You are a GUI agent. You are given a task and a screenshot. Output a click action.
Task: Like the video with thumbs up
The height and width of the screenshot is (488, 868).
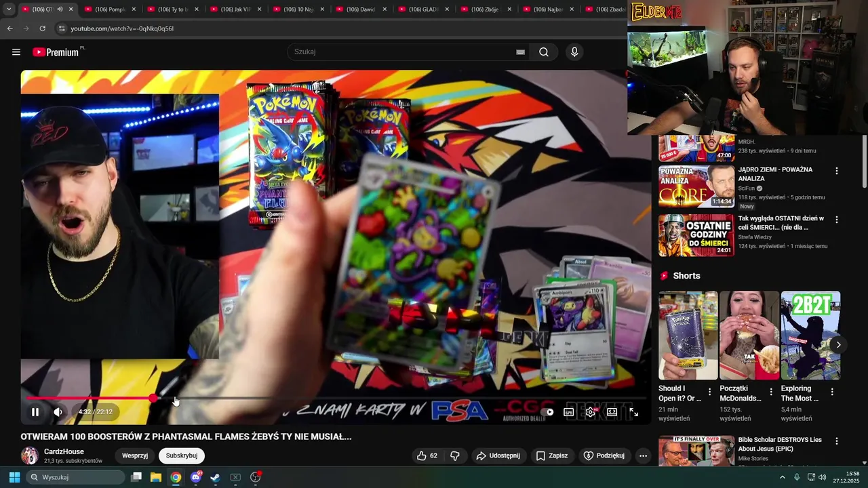pyautogui.click(x=427, y=455)
